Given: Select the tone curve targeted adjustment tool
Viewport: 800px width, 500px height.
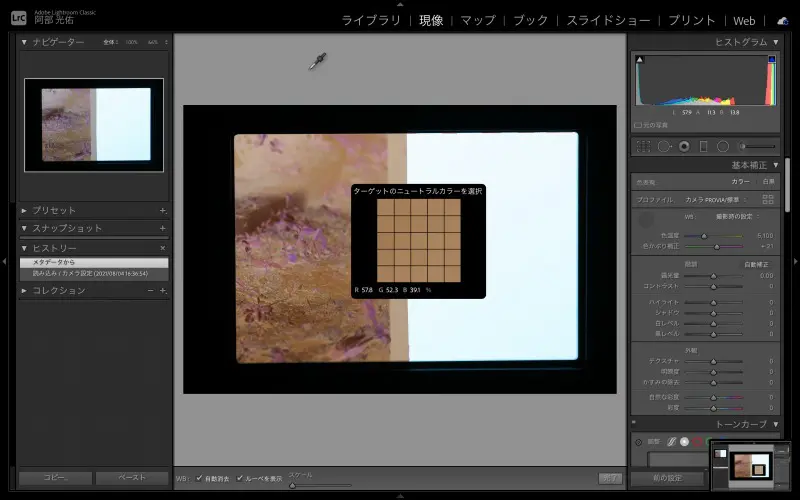Looking at the screenshot, I should click(x=638, y=442).
